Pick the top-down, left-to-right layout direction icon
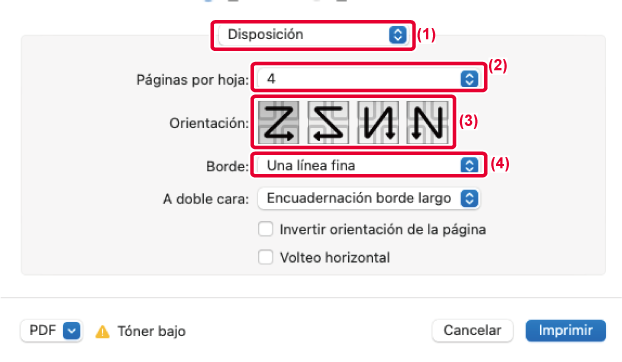622x362 pixels. click(x=378, y=122)
